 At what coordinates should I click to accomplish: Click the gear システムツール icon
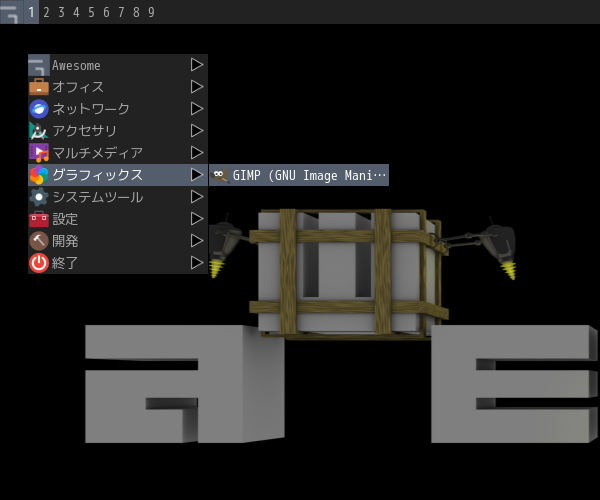click(39, 197)
